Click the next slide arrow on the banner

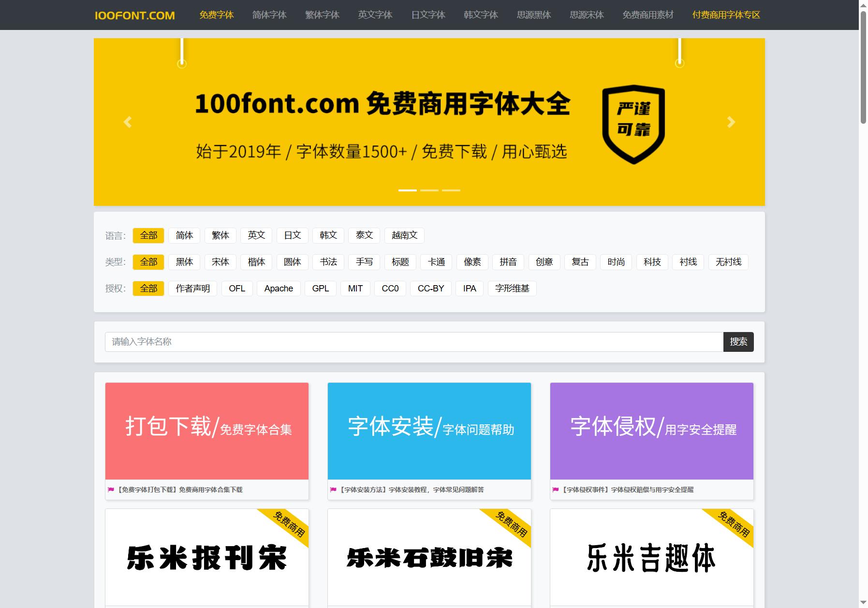pyautogui.click(x=731, y=122)
